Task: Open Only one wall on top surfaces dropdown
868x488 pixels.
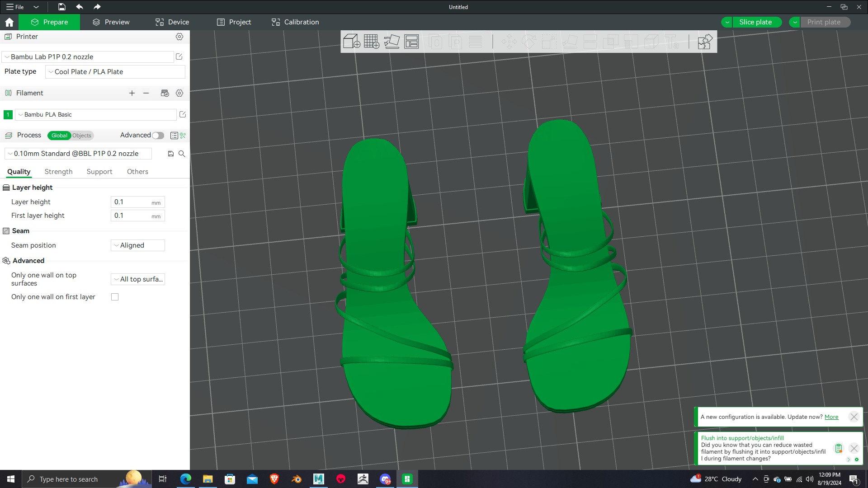Action: 138,279
